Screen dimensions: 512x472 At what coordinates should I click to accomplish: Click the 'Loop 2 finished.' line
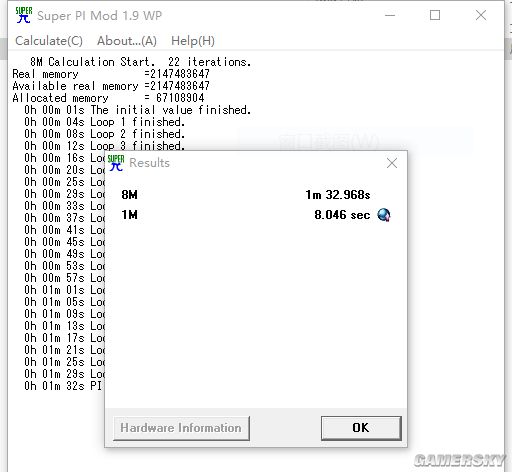(x=104, y=134)
